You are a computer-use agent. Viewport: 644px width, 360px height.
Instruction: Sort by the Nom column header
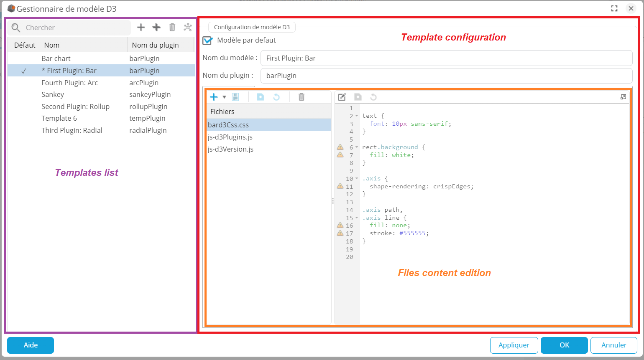(x=84, y=45)
